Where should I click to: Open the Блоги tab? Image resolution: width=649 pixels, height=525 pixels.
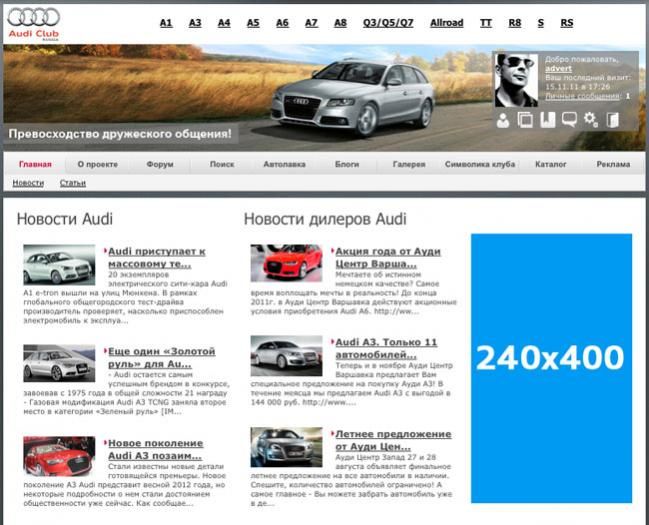tap(347, 164)
